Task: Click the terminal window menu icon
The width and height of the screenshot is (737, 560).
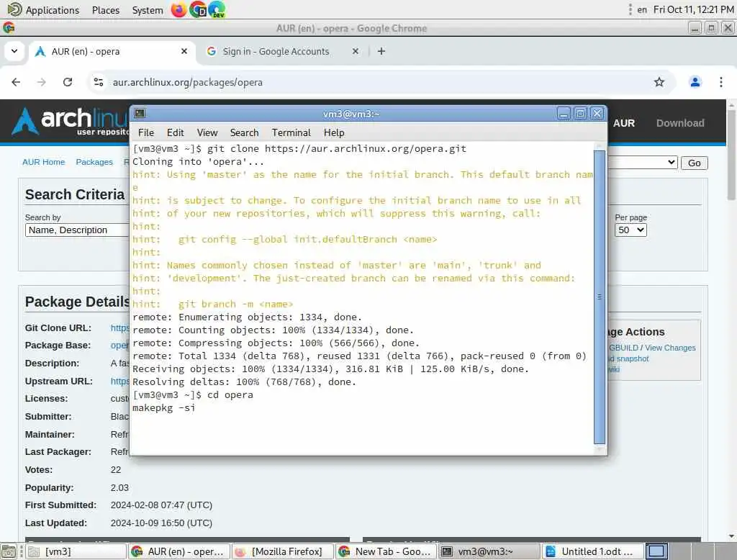Action: 140,113
